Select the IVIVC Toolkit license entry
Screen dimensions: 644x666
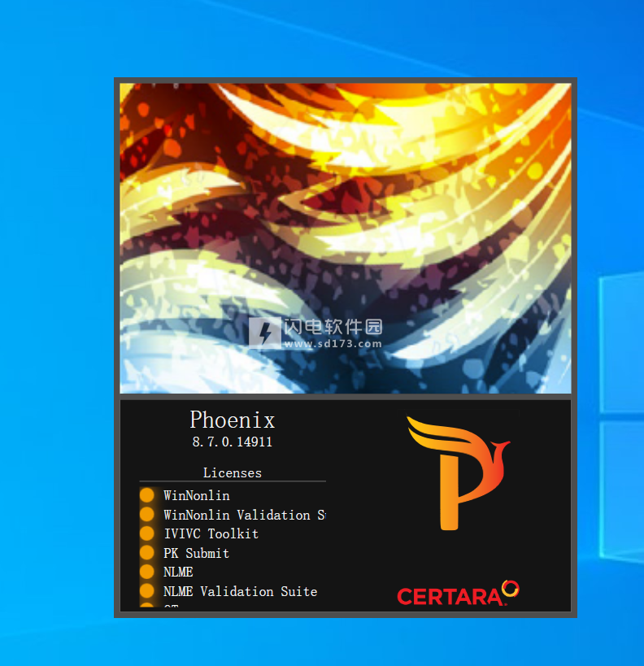click(211, 533)
